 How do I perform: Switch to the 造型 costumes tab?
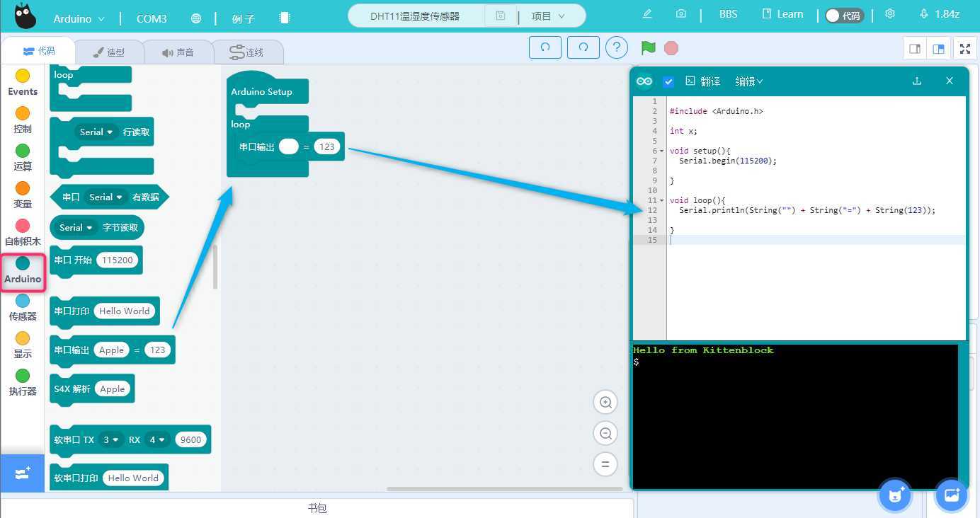tap(109, 52)
